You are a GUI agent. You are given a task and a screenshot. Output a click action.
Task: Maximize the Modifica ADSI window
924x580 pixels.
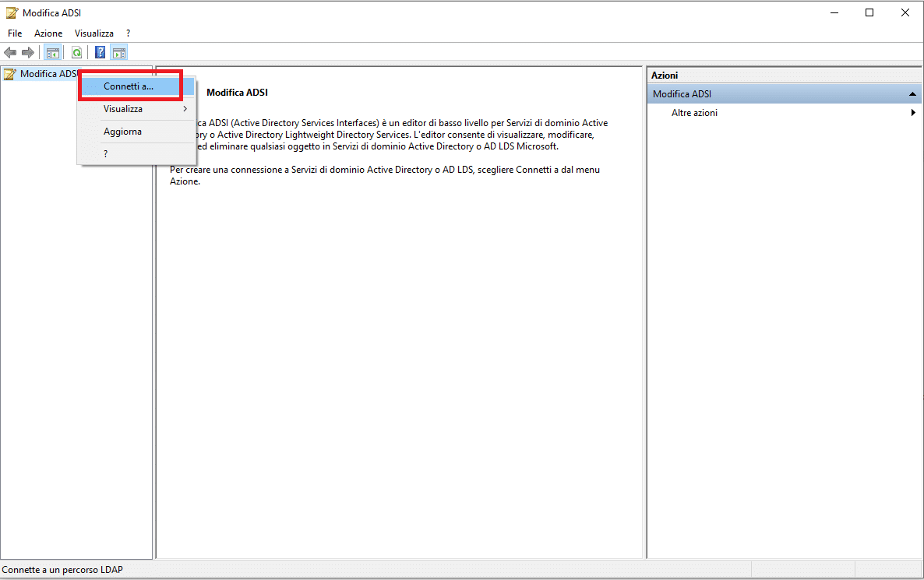tap(869, 12)
